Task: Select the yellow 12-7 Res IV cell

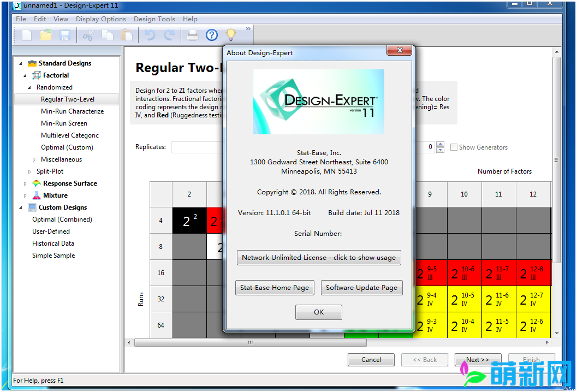Action: [x=533, y=299]
